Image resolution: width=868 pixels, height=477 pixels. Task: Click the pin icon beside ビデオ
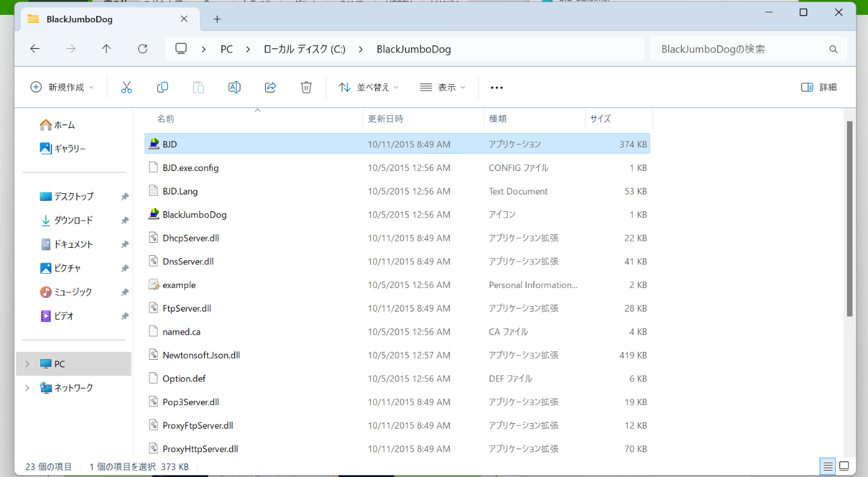coord(125,316)
